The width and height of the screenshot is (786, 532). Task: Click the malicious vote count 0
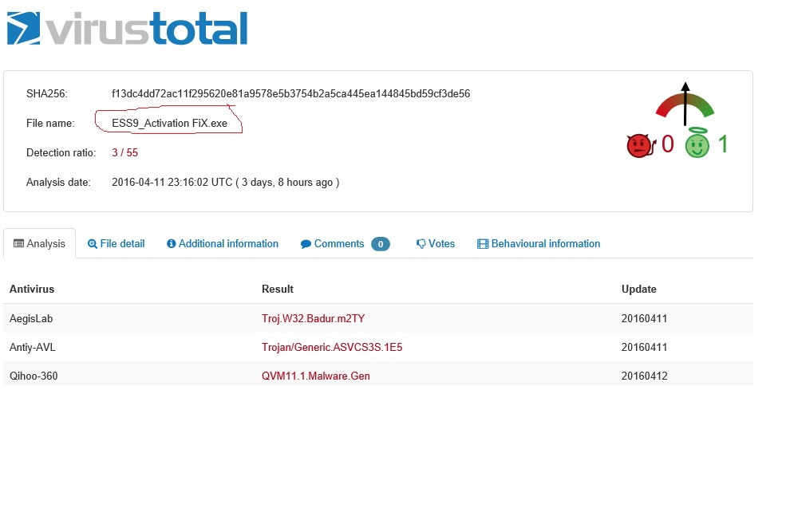point(668,144)
